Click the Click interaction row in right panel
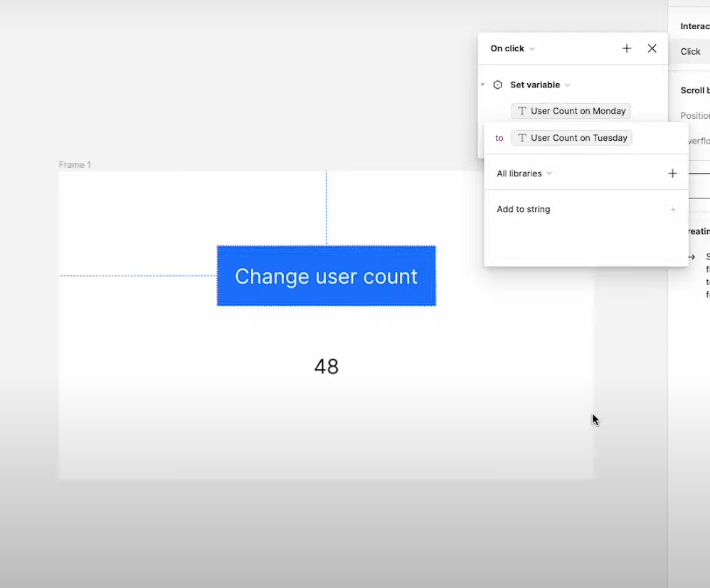 pos(690,52)
